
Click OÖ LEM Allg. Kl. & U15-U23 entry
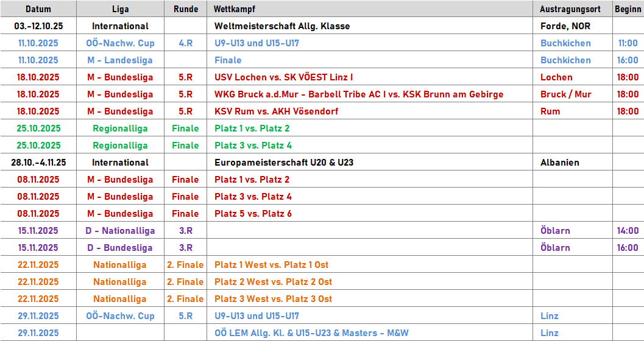[x=311, y=333]
